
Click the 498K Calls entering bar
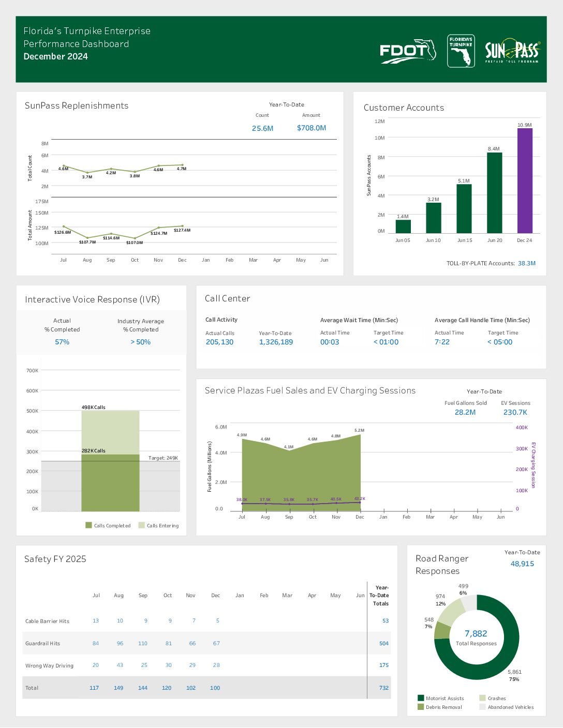110,433
